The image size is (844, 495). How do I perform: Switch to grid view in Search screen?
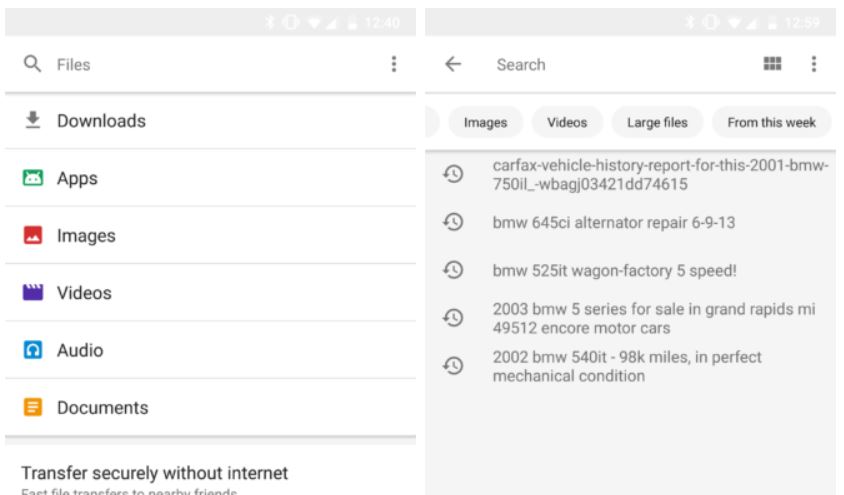[771, 64]
